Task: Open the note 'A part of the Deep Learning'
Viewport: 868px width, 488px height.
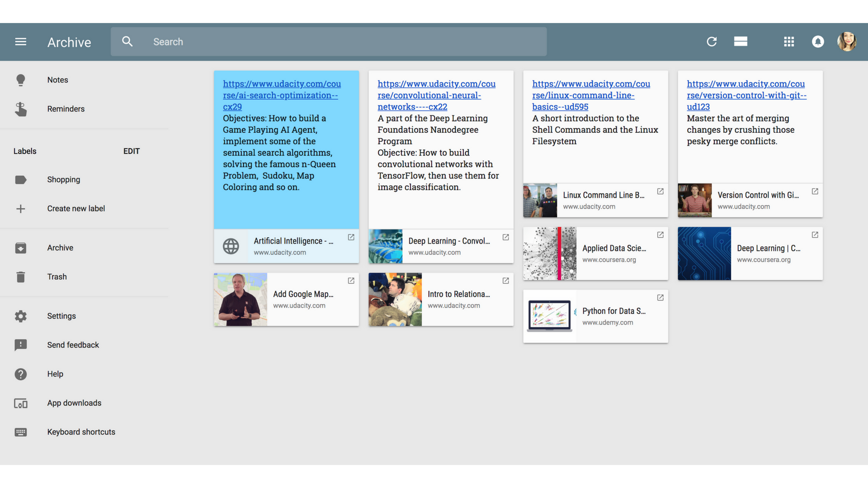Action: pos(438,153)
